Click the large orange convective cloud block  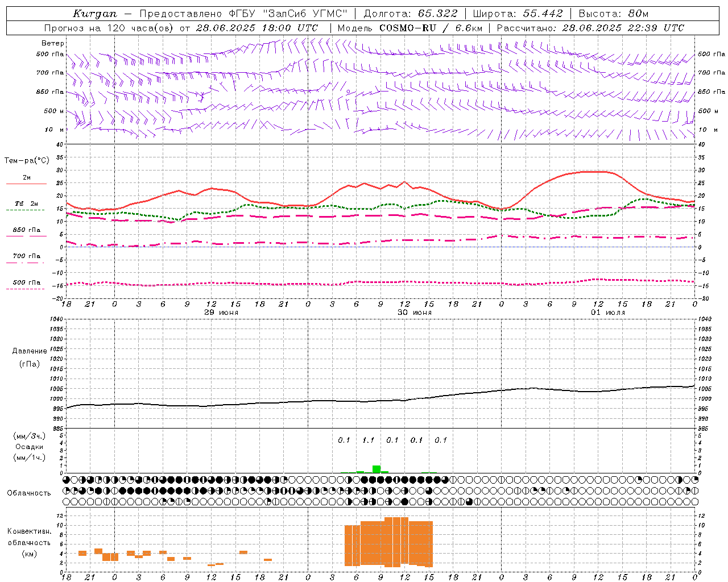389,542
